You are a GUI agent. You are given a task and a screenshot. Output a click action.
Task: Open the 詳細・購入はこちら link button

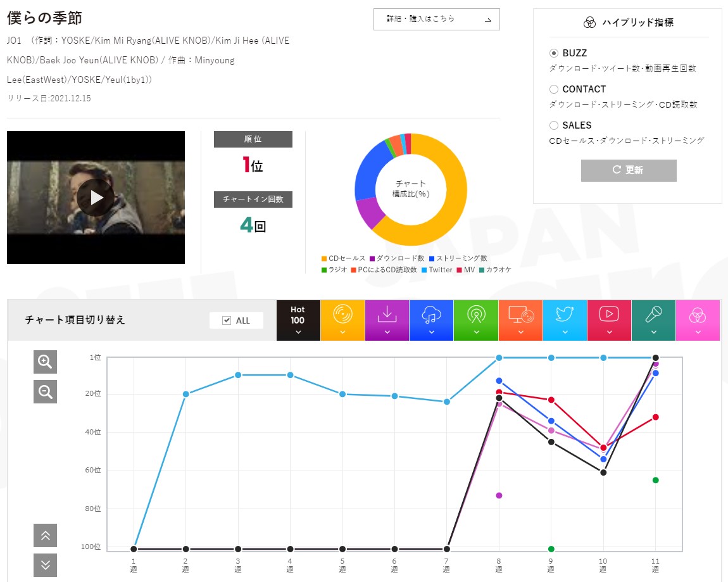coord(436,19)
